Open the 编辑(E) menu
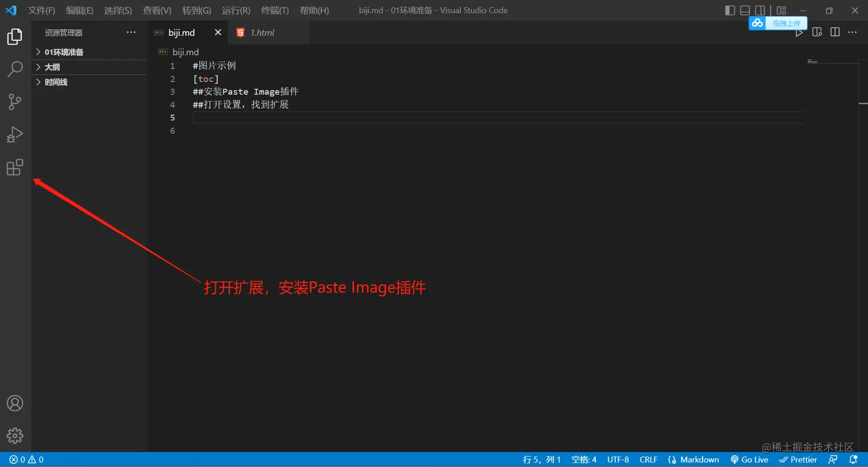868x467 pixels. pos(79,10)
